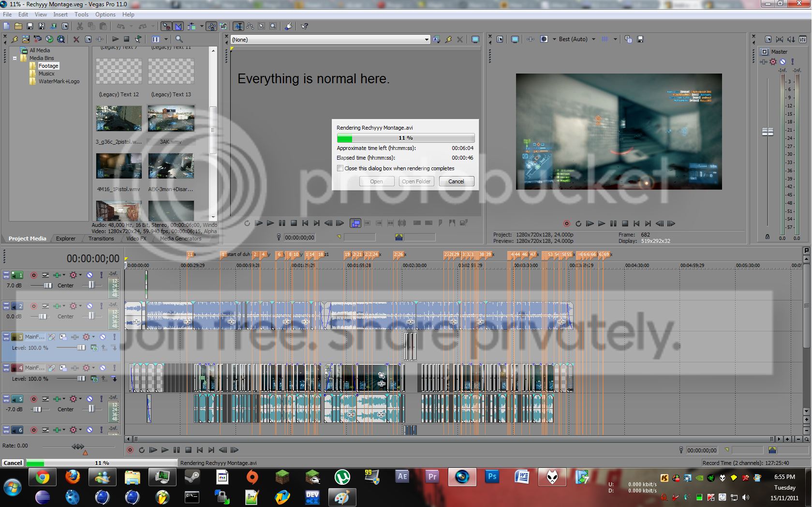Screen dimensions: 812x507
Task: Click Open Folder in the render dialog
Action: pyautogui.click(x=416, y=181)
